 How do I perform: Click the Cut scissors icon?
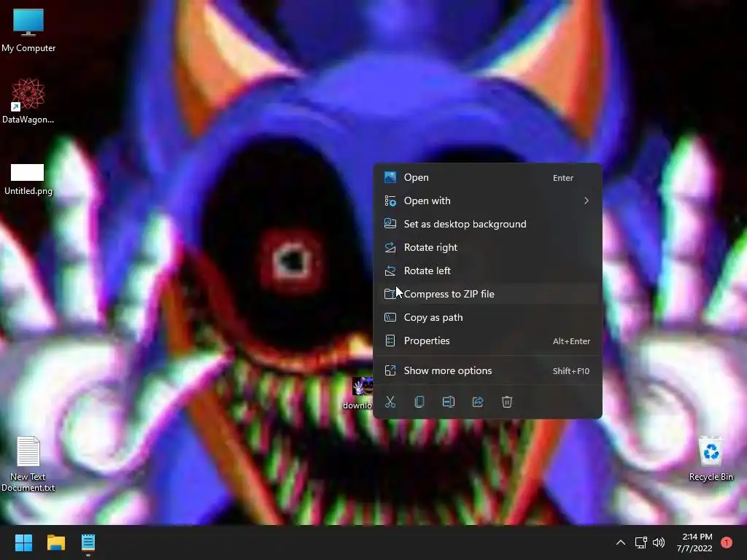tap(390, 402)
